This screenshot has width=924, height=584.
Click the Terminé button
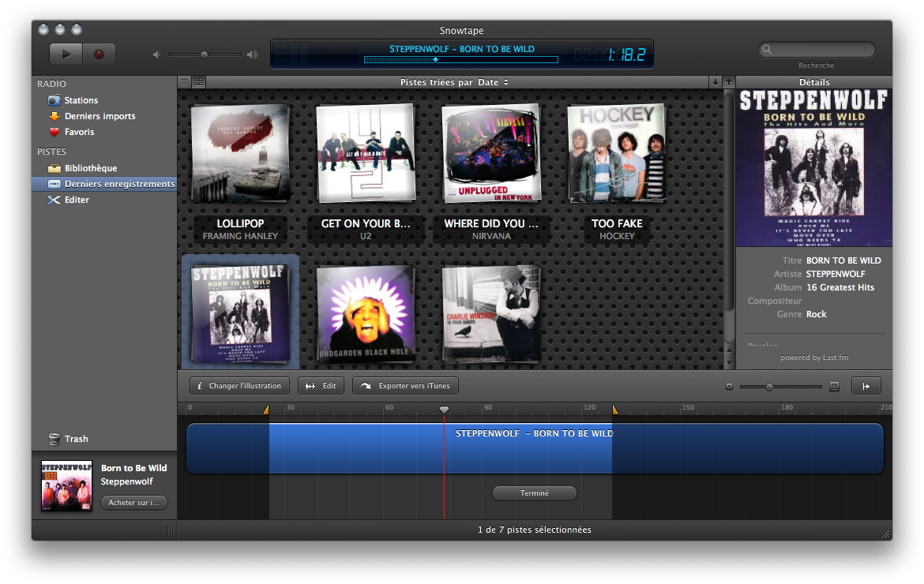(x=535, y=492)
